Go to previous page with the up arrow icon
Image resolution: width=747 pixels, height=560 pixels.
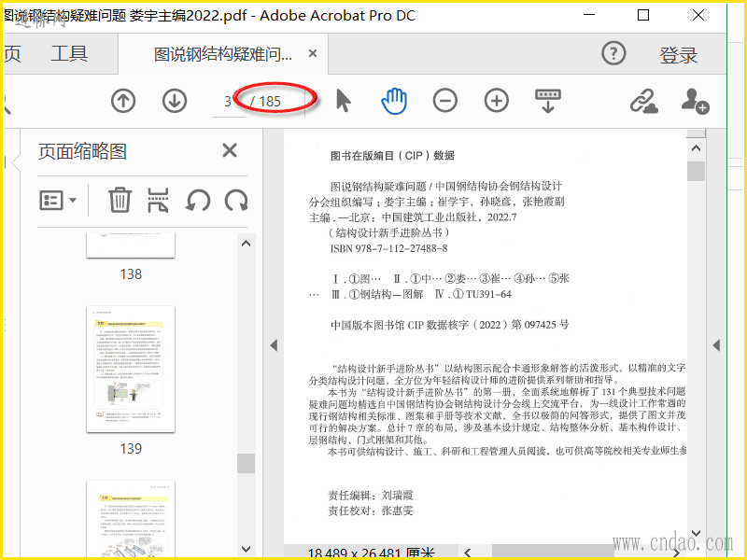click(x=123, y=101)
